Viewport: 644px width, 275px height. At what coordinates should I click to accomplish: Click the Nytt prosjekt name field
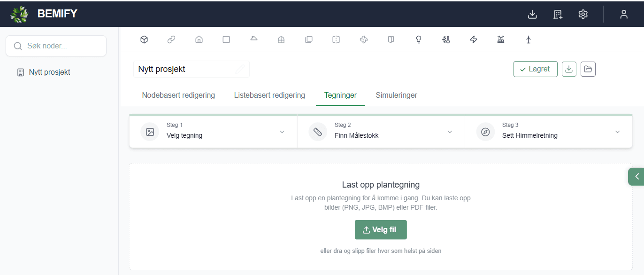click(191, 69)
